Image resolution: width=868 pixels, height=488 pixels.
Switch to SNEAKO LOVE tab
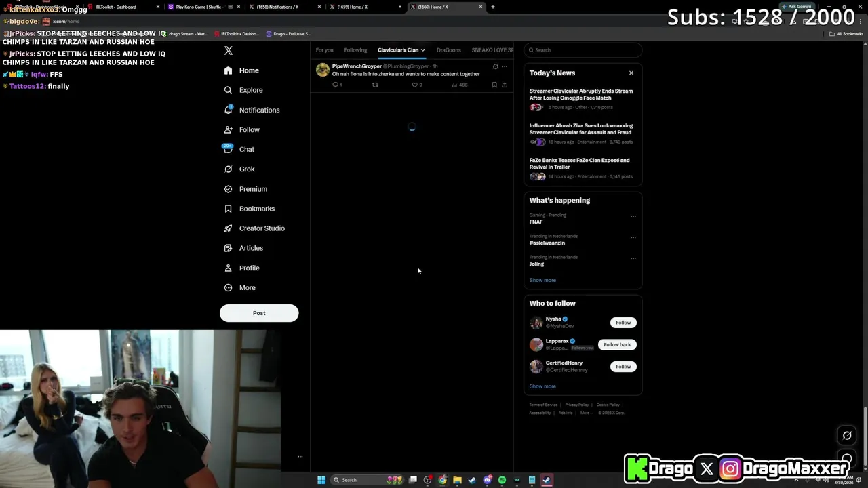(x=492, y=50)
